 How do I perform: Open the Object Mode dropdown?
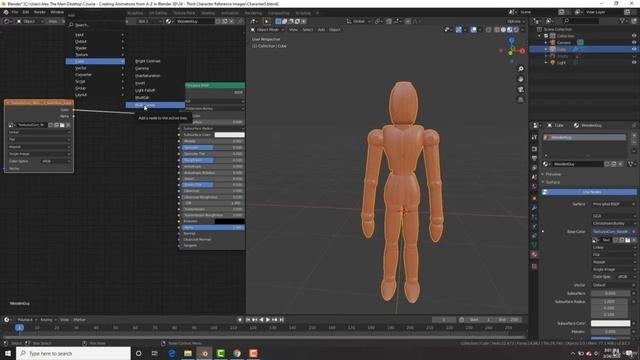pyautogui.click(x=267, y=29)
